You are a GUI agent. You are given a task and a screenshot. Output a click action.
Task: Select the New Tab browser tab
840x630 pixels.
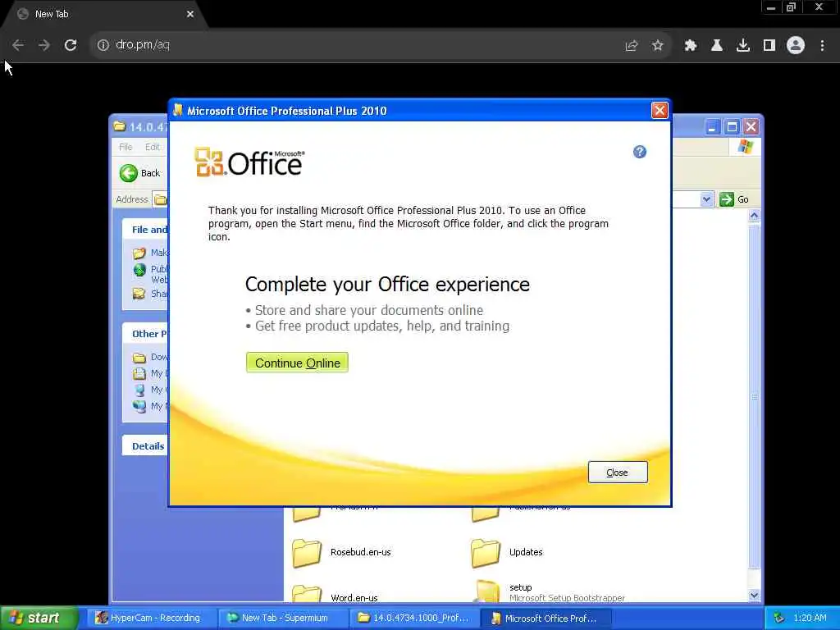[104, 15]
